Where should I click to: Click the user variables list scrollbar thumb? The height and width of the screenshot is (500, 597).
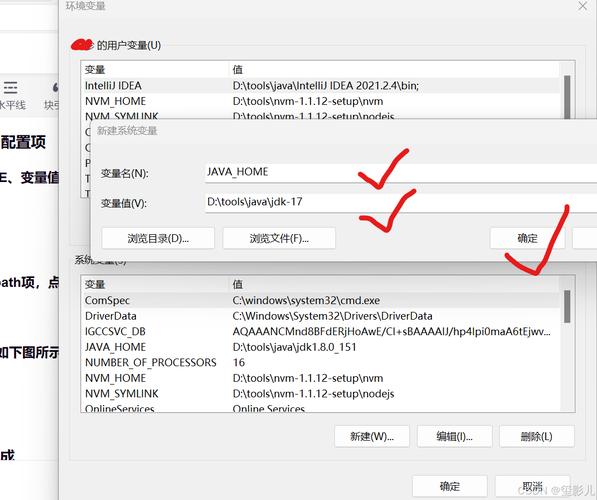tap(567, 97)
